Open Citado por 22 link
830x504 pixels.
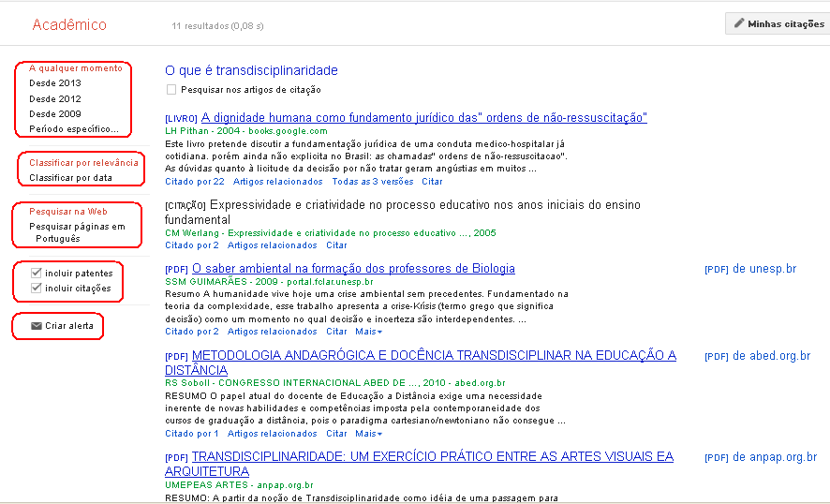click(195, 182)
